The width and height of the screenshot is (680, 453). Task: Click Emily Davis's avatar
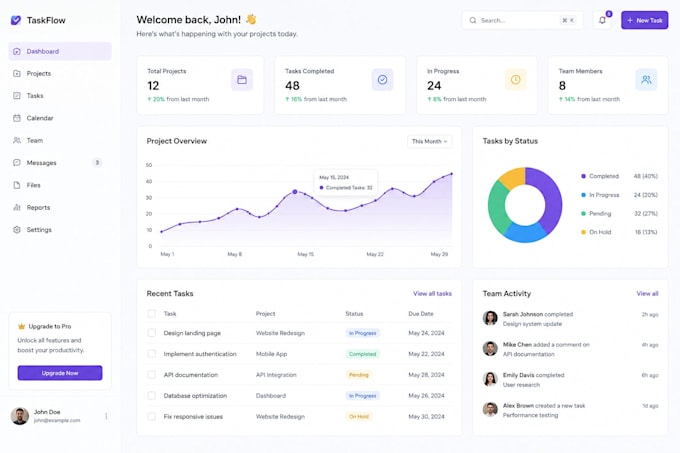tap(490, 379)
